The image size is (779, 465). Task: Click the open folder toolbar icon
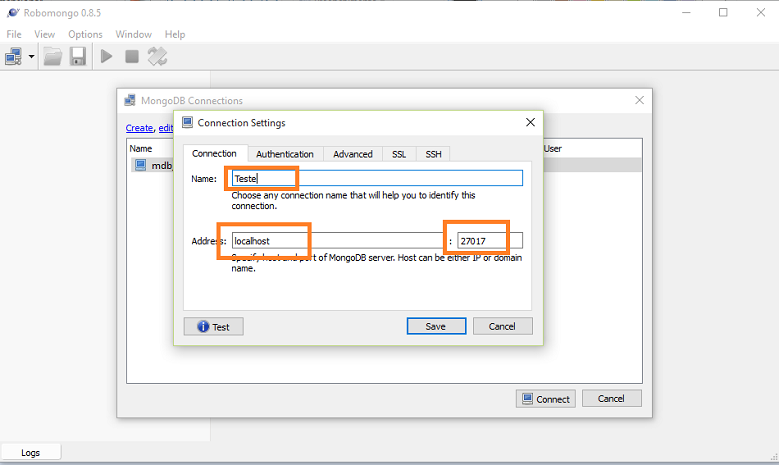click(53, 57)
